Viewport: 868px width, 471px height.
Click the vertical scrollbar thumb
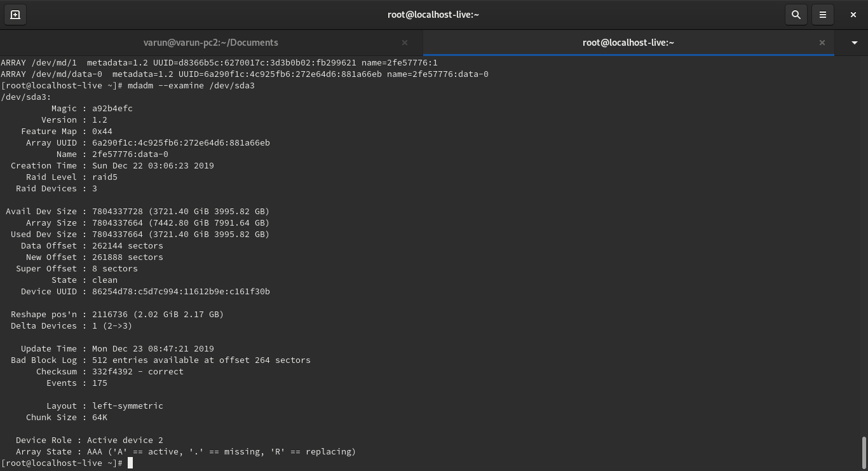pyautogui.click(x=864, y=452)
